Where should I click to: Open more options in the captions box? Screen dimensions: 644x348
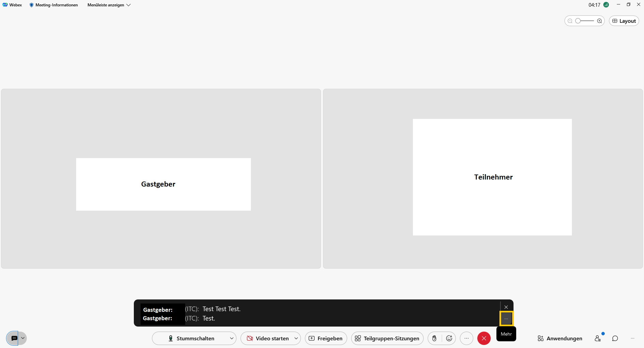click(506, 319)
